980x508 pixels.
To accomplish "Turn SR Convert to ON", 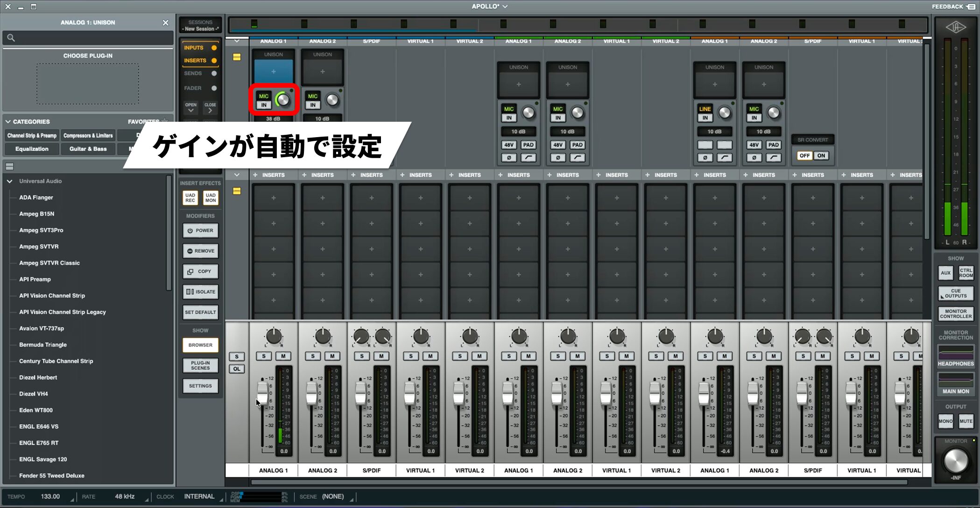I will [x=821, y=156].
